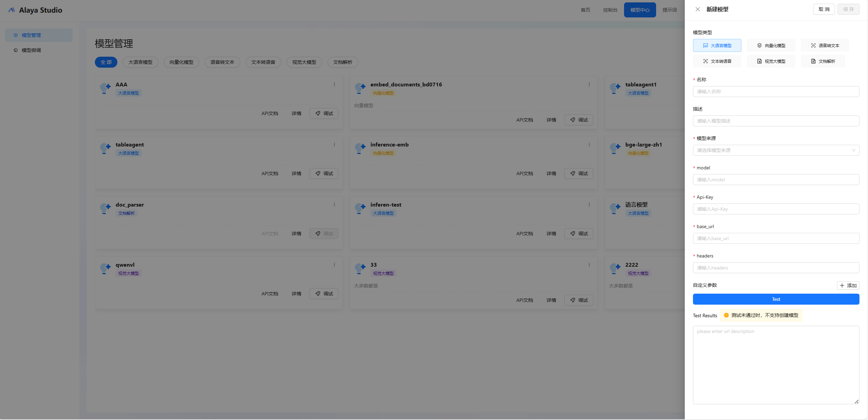Click the plus 添加 custom parameter button
The height and width of the screenshot is (420, 868).
[848, 285]
